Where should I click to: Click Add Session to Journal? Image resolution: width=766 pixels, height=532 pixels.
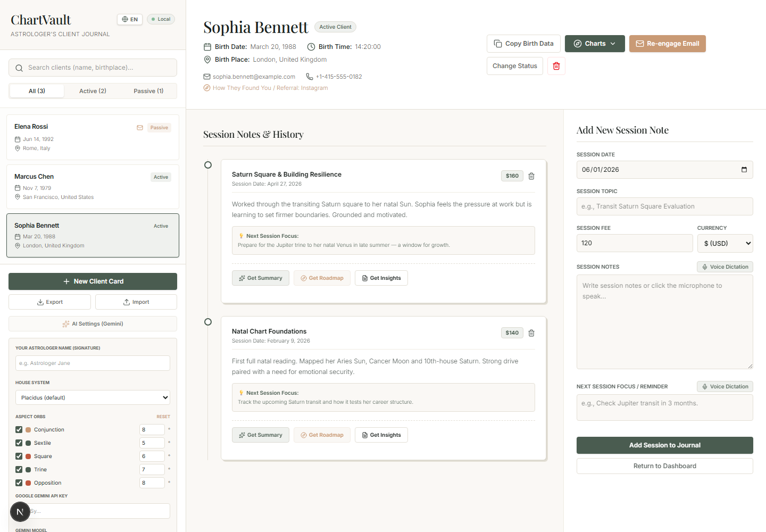[665, 445]
